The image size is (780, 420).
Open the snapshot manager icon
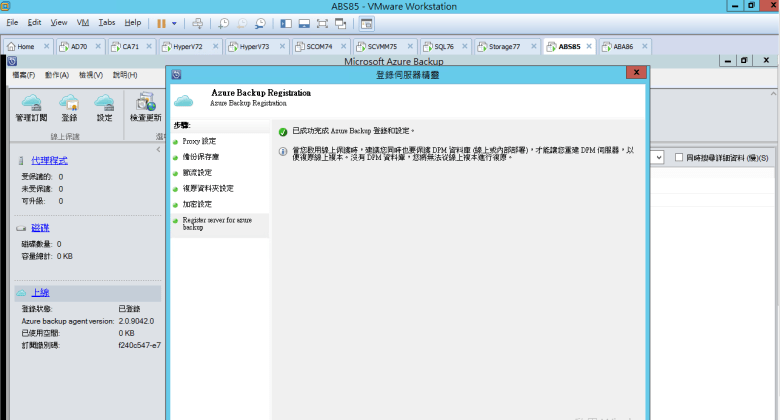260,22
